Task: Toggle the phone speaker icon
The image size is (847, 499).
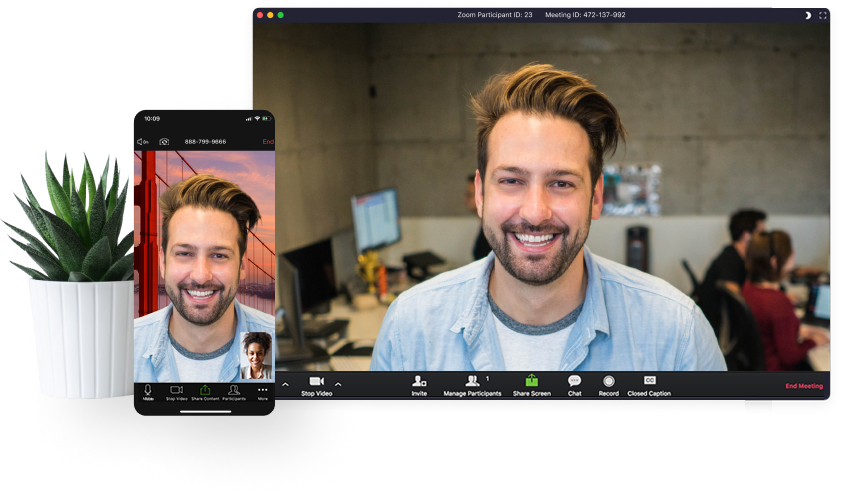Action: click(142, 142)
